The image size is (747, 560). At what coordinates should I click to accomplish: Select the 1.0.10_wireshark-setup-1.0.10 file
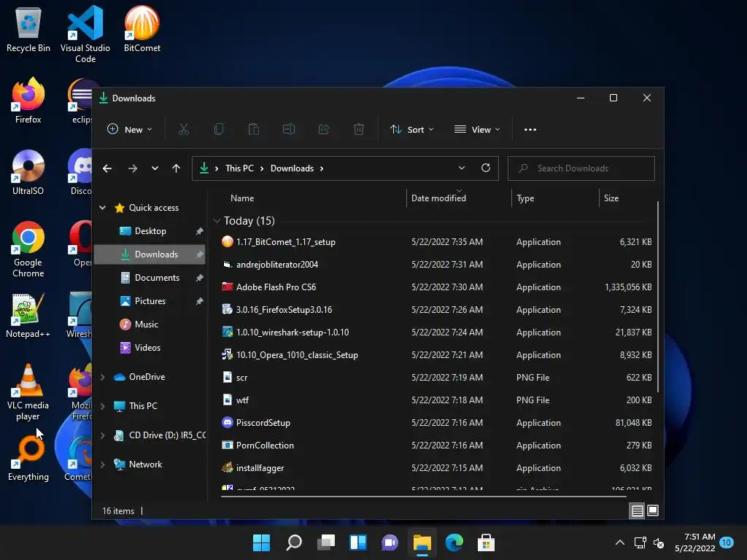(x=436, y=332)
